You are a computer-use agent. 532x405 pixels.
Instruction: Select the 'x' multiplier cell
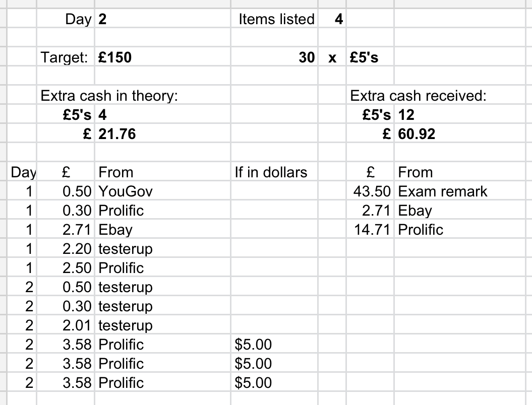(332, 57)
